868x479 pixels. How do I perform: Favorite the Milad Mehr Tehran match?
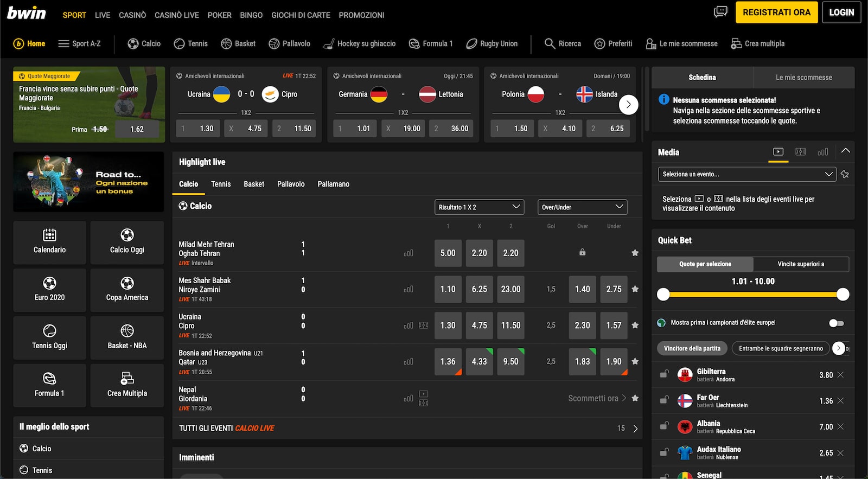click(635, 253)
